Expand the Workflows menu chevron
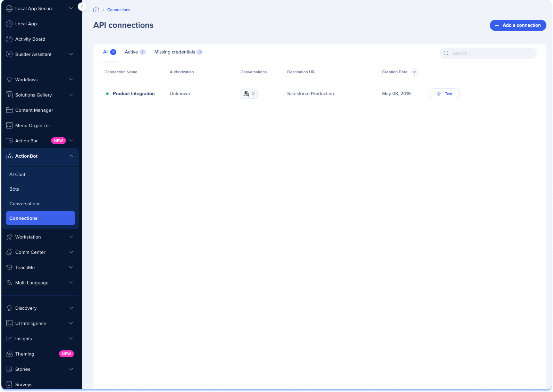The image size is (553, 392). 71,80
